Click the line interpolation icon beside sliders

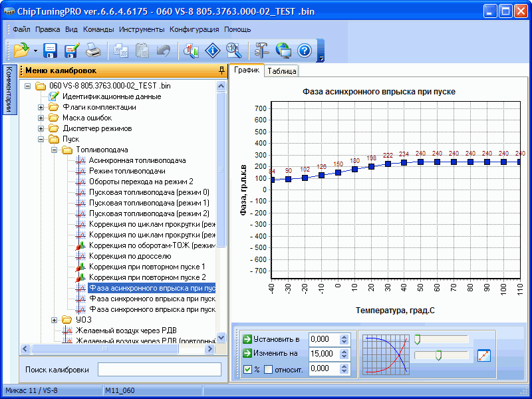tap(483, 355)
